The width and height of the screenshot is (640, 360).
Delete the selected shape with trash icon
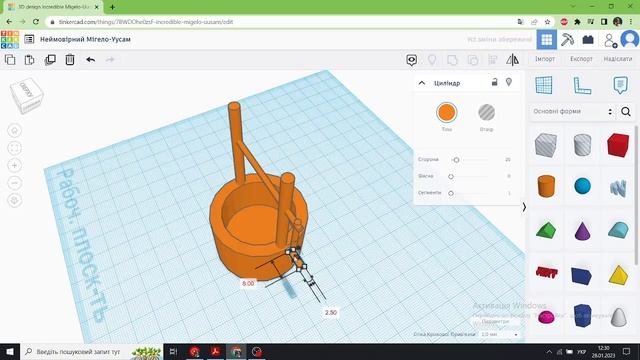point(70,60)
